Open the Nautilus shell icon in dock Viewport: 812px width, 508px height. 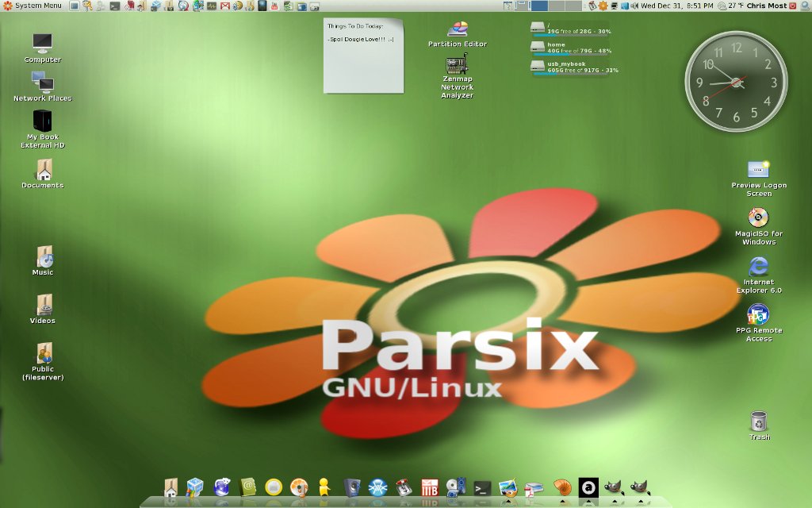562,487
